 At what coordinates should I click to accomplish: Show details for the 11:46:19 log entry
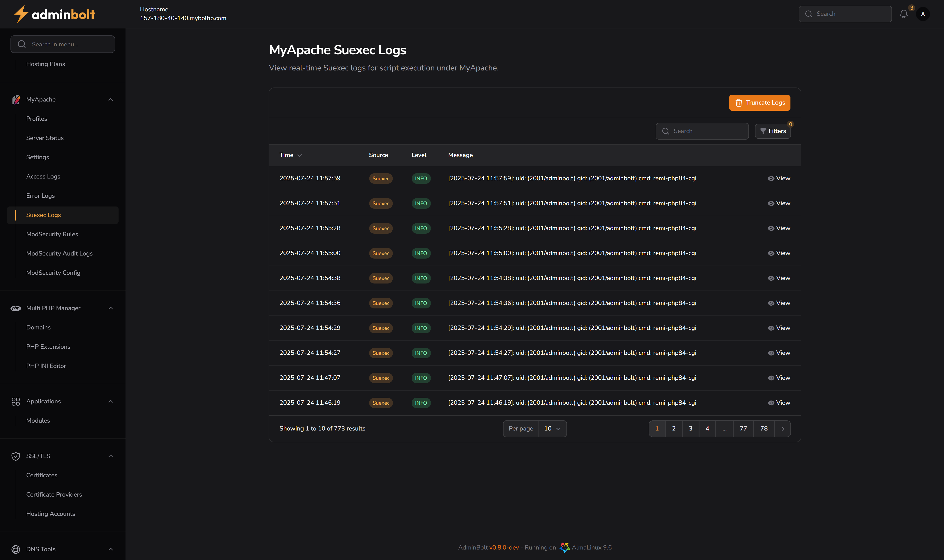[x=778, y=403]
